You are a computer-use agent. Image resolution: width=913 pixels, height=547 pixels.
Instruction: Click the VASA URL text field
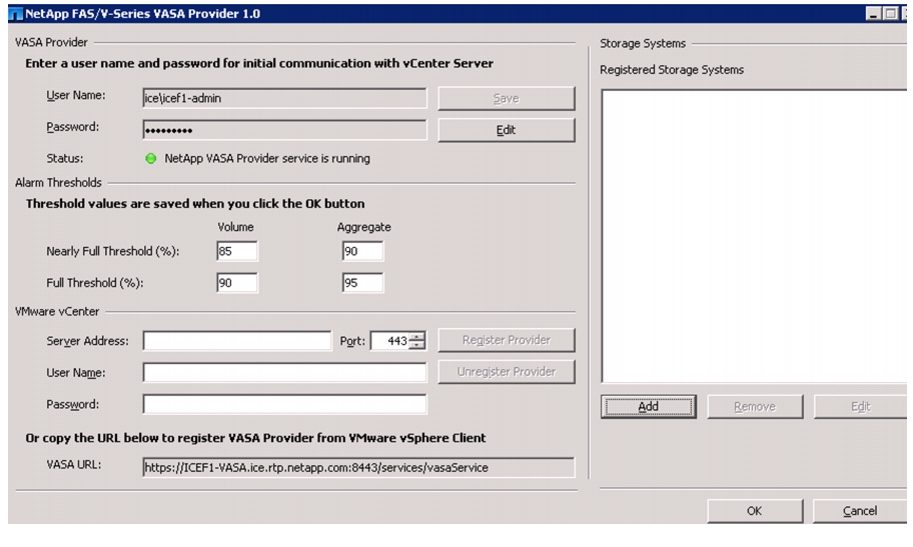pyautogui.click(x=358, y=467)
